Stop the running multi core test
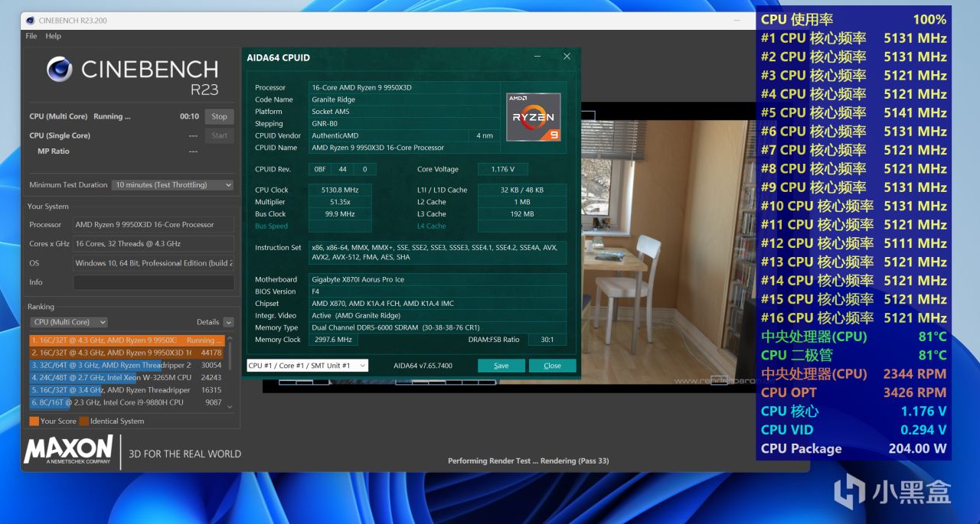 220,116
